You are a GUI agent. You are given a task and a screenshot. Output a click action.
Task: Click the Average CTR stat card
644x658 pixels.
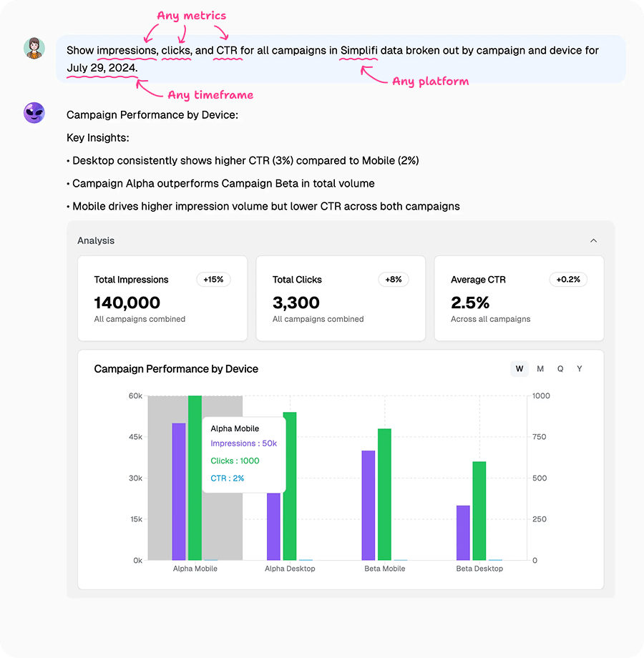coord(519,298)
